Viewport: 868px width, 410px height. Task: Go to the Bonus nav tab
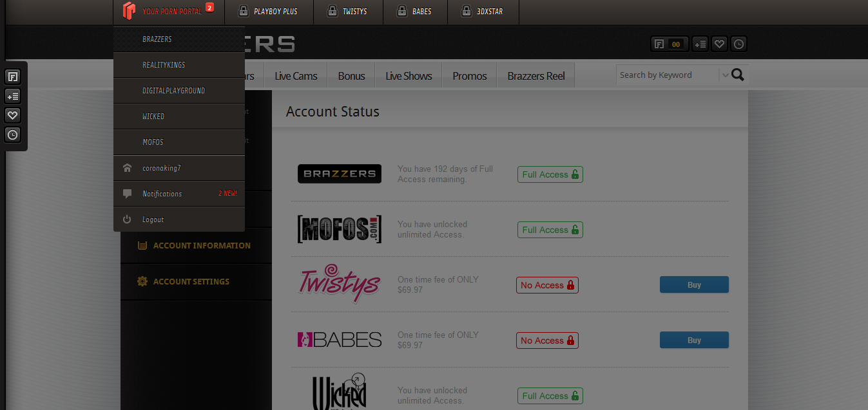[x=351, y=75]
